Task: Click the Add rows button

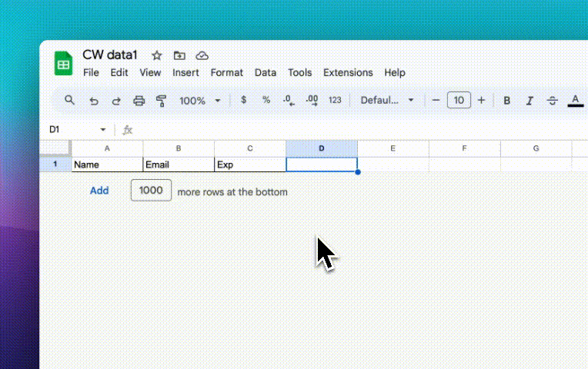Action: click(99, 191)
